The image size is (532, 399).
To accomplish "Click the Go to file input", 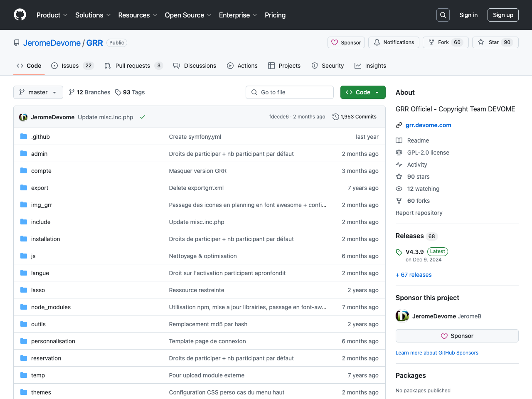I will [x=290, y=92].
